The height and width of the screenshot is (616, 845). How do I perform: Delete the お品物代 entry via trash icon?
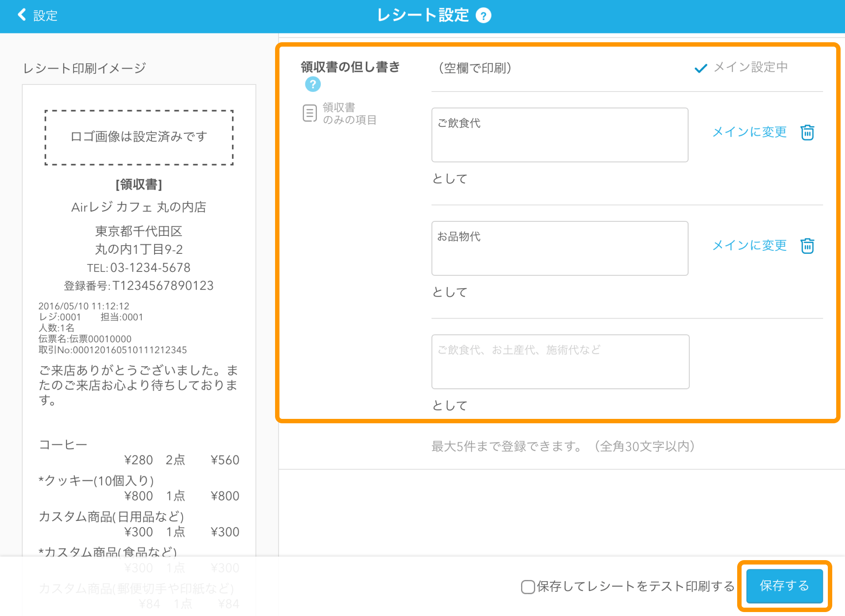pos(807,246)
